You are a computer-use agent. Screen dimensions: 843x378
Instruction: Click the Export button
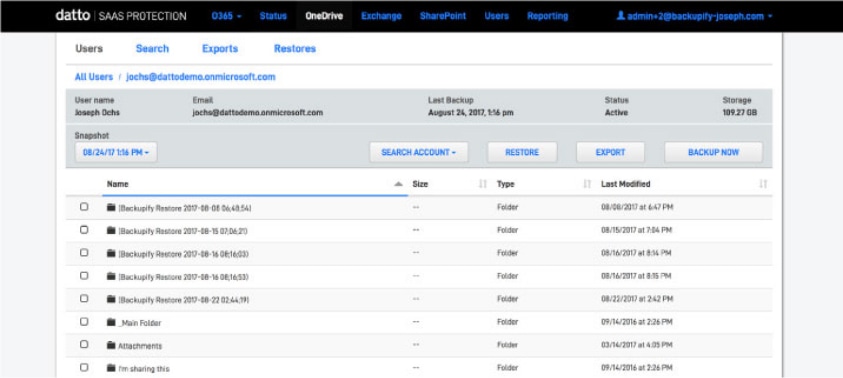pyautogui.click(x=610, y=152)
